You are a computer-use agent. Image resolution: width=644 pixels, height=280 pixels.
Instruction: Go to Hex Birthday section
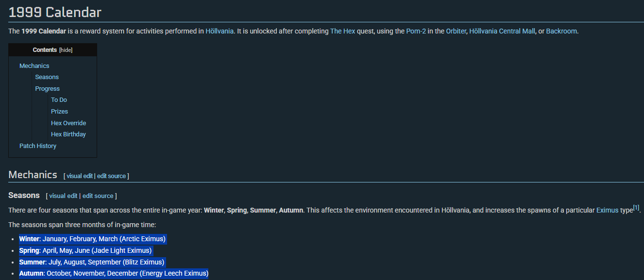pyautogui.click(x=68, y=134)
